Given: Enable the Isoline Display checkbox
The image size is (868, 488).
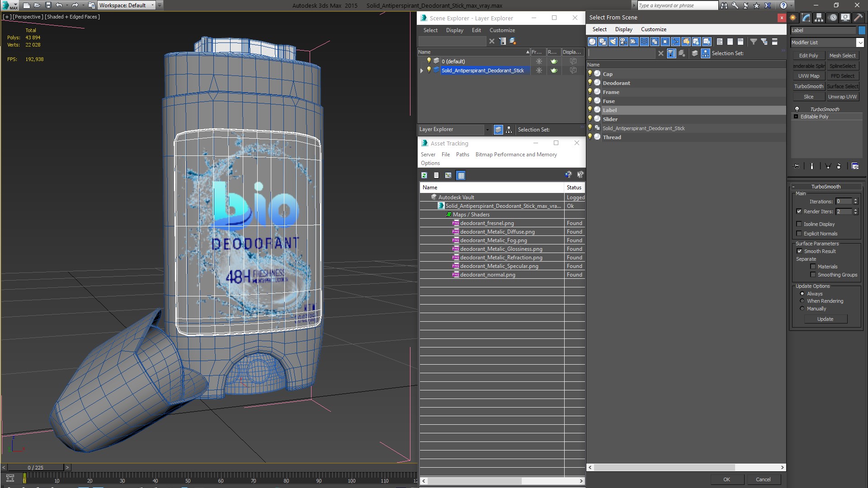Looking at the screenshot, I should tap(799, 224).
